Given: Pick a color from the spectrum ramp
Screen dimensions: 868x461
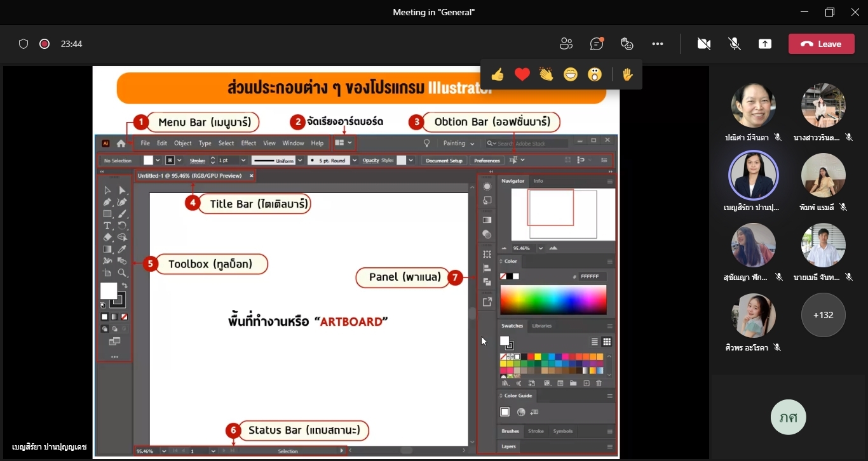Looking at the screenshot, I should (553, 300).
